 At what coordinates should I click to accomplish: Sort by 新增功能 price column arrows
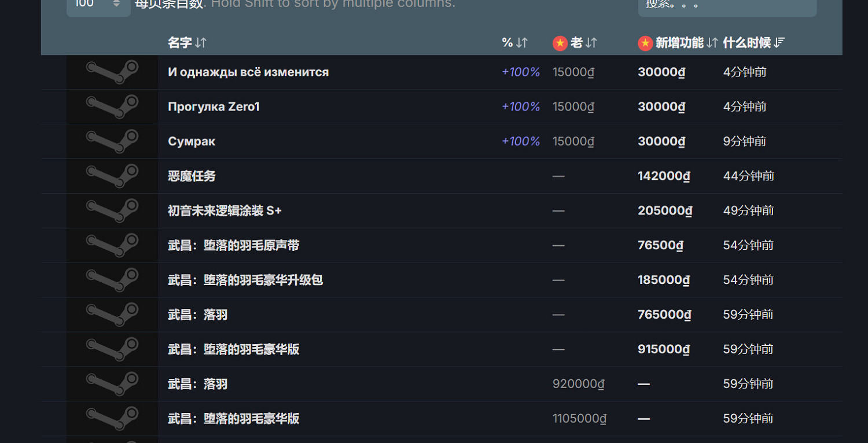(x=712, y=43)
